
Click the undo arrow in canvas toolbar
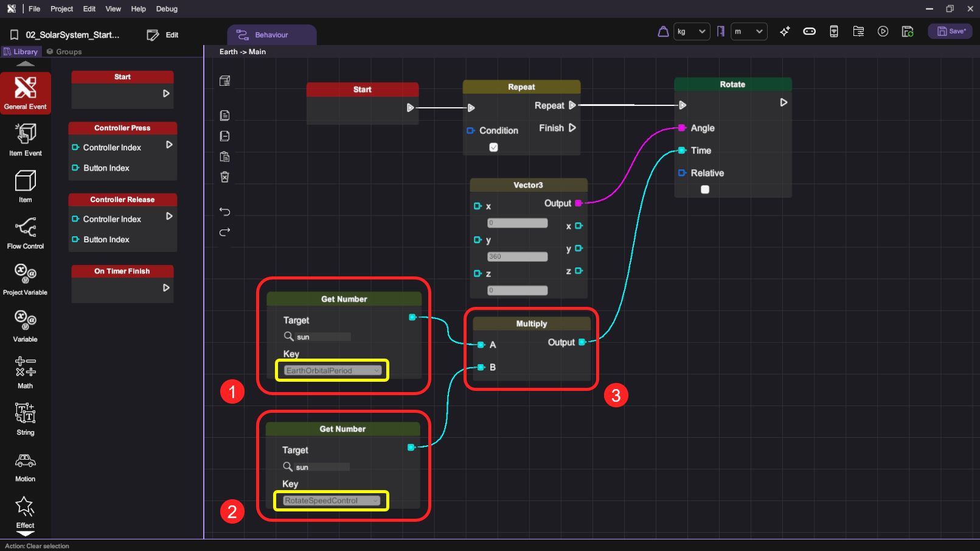(x=224, y=212)
